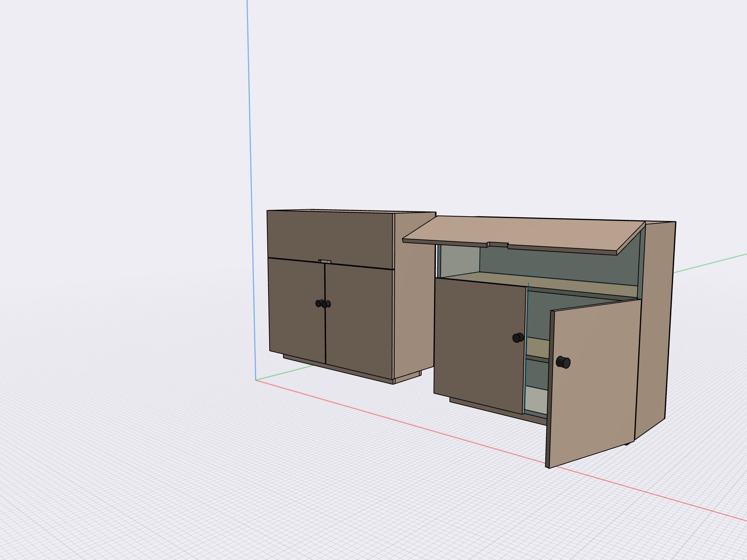Select the handle notch on closed cabinet's flap
The height and width of the screenshot is (560, 747).
pos(325,261)
